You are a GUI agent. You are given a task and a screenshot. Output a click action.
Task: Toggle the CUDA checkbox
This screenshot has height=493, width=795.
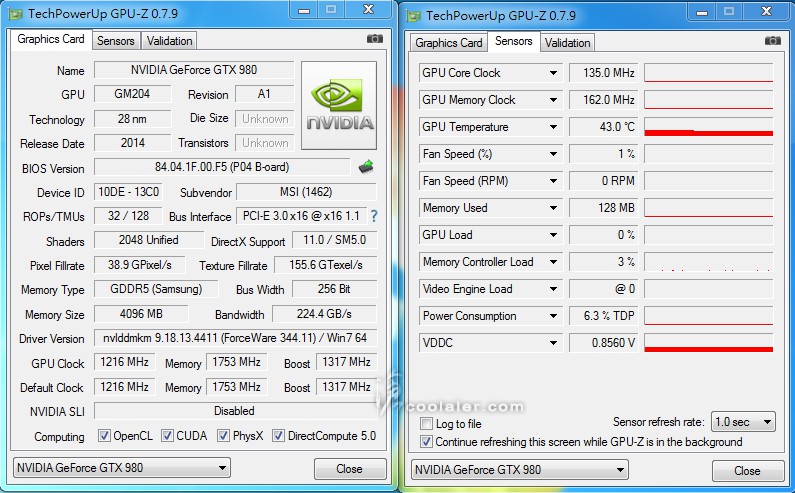167,436
